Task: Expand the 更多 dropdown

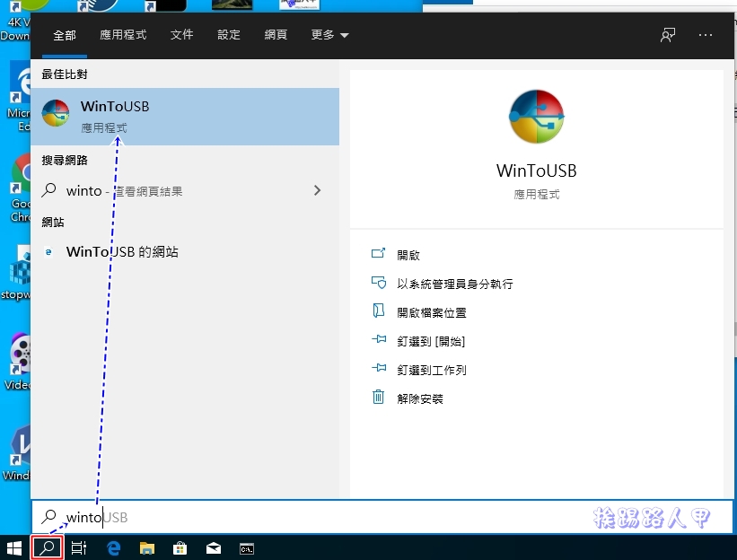Action: tap(329, 35)
